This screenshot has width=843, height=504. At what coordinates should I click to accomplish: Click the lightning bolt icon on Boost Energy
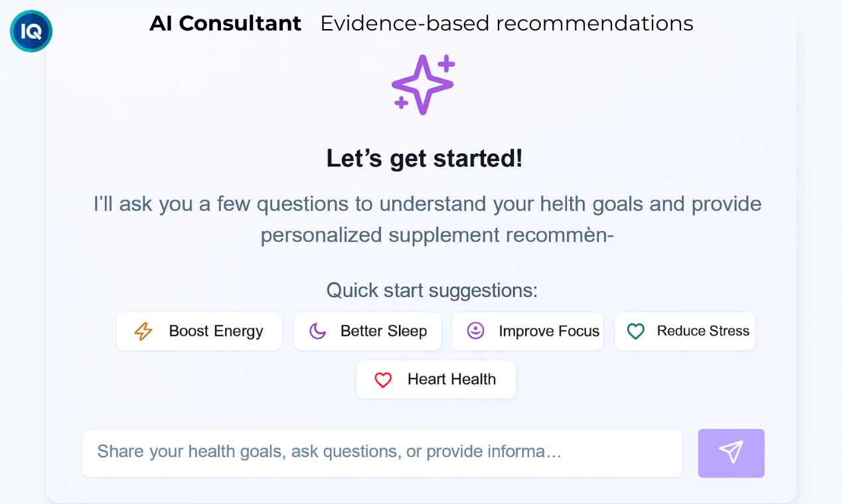143,330
